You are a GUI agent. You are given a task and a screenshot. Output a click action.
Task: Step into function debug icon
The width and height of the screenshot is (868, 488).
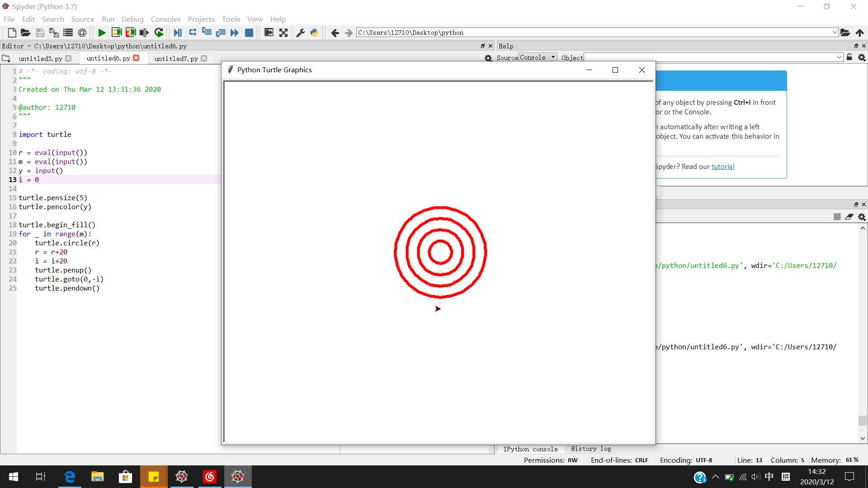[x=207, y=32]
